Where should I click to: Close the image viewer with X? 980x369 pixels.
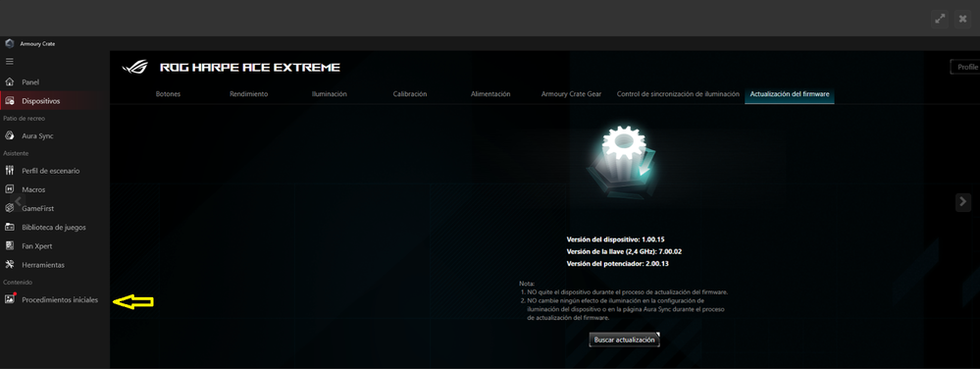coord(962,19)
